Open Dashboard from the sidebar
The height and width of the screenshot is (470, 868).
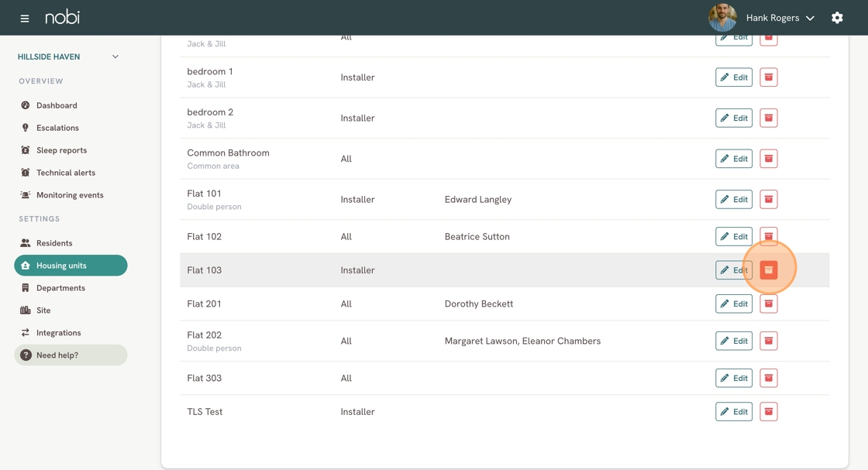click(57, 105)
